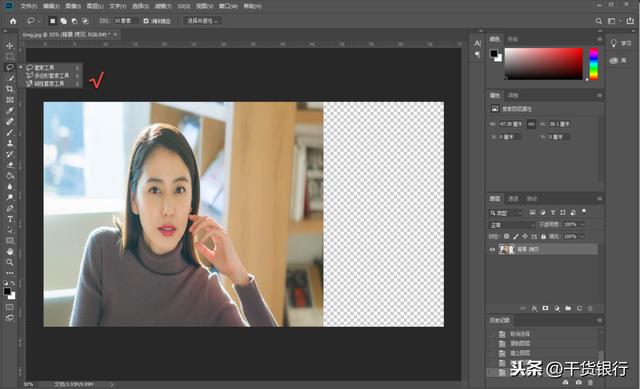The image size is (640, 389).
Task: Click the foreground color swatch in Color panel
Action: pyautogui.click(x=494, y=53)
